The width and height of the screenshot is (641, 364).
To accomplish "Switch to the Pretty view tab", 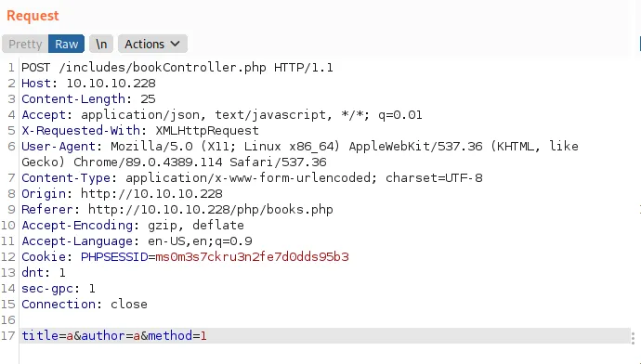I will pyautogui.click(x=25, y=45).
